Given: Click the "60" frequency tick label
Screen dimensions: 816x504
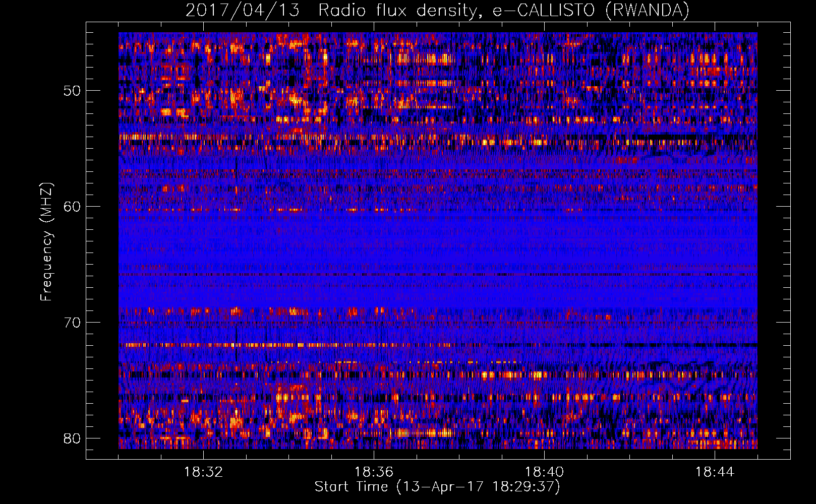Looking at the screenshot, I should 73,207.
